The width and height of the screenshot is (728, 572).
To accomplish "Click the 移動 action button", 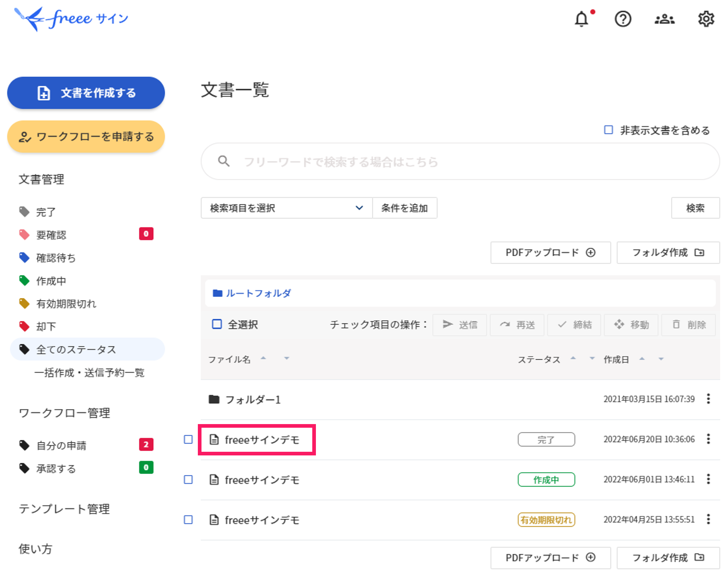I will [631, 325].
